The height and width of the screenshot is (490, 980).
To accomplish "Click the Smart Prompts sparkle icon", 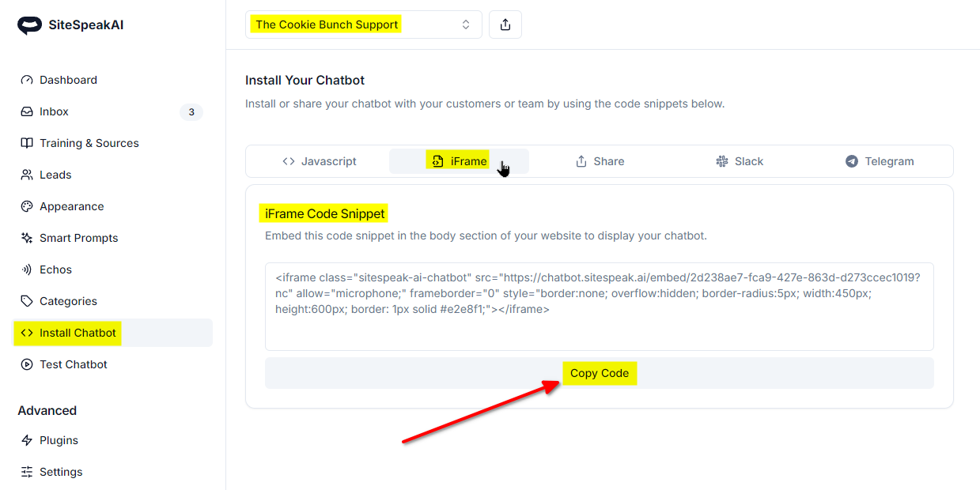I will pos(27,238).
